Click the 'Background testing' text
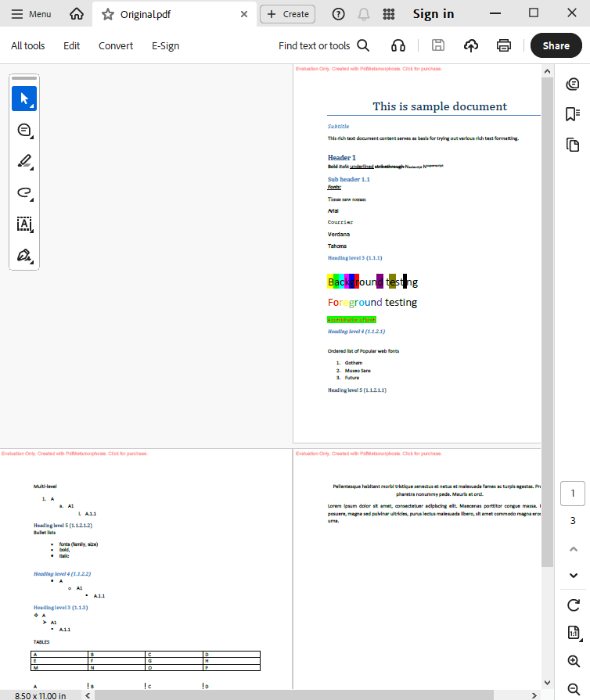Screen dimensions: 590x700 pyautogui.click(x=372, y=282)
